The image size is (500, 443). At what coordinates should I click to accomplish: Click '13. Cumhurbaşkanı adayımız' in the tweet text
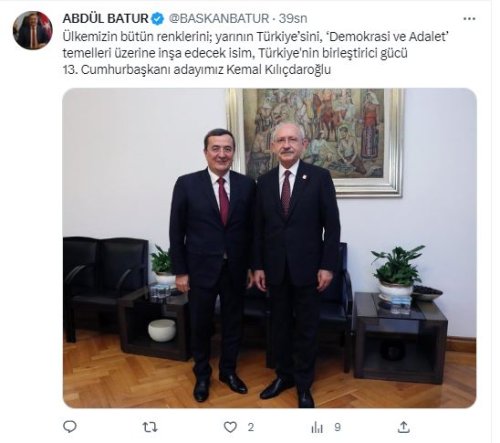143,70
